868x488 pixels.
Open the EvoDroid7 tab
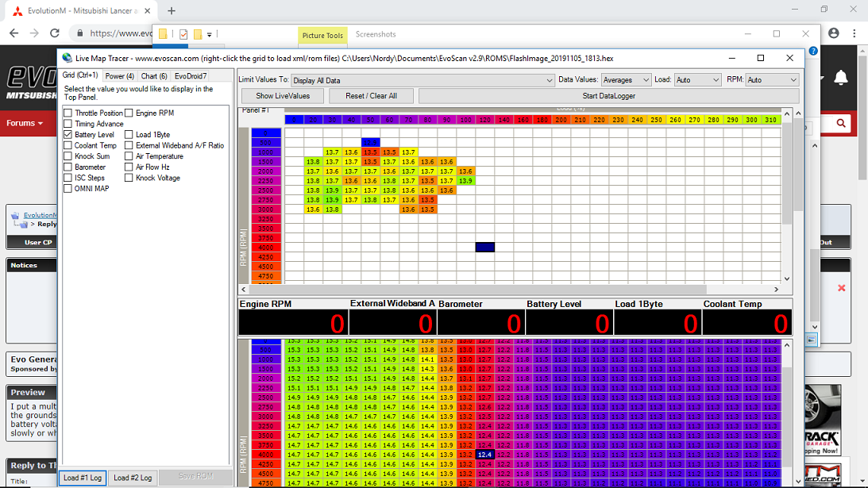pyautogui.click(x=191, y=76)
